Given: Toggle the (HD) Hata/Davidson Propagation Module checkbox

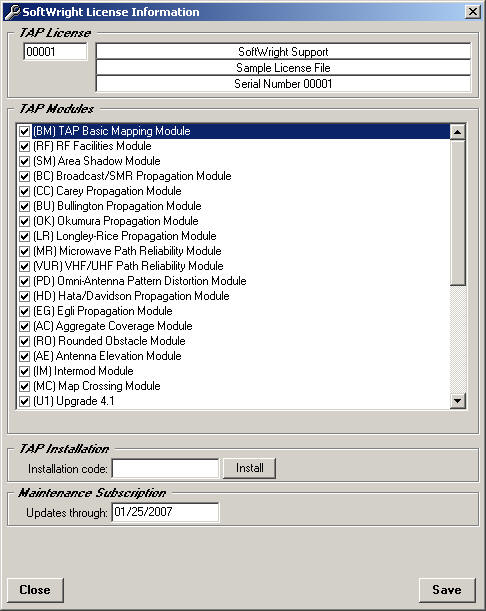Looking at the screenshot, I should [24, 296].
